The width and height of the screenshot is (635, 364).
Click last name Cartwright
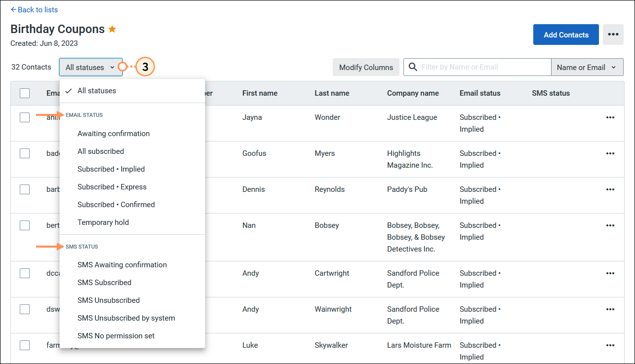pyautogui.click(x=332, y=273)
